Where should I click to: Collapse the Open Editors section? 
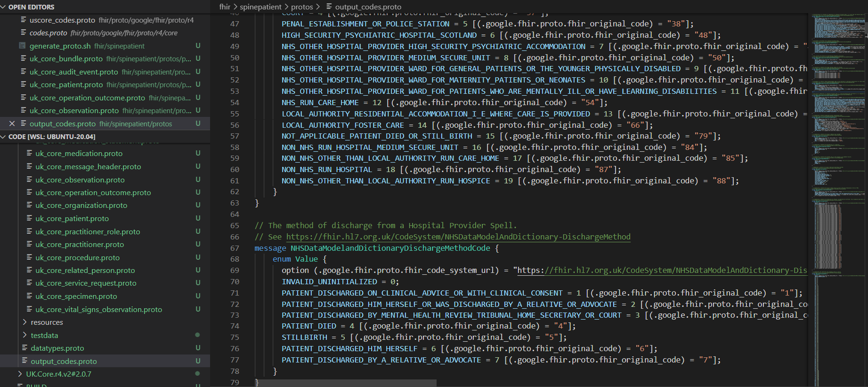pyautogui.click(x=4, y=7)
